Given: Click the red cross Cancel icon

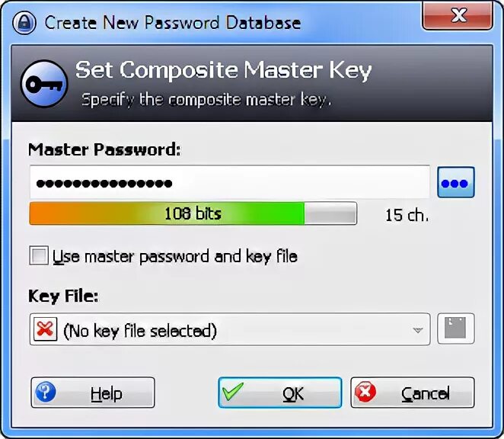Looking at the screenshot, I should click(365, 392).
